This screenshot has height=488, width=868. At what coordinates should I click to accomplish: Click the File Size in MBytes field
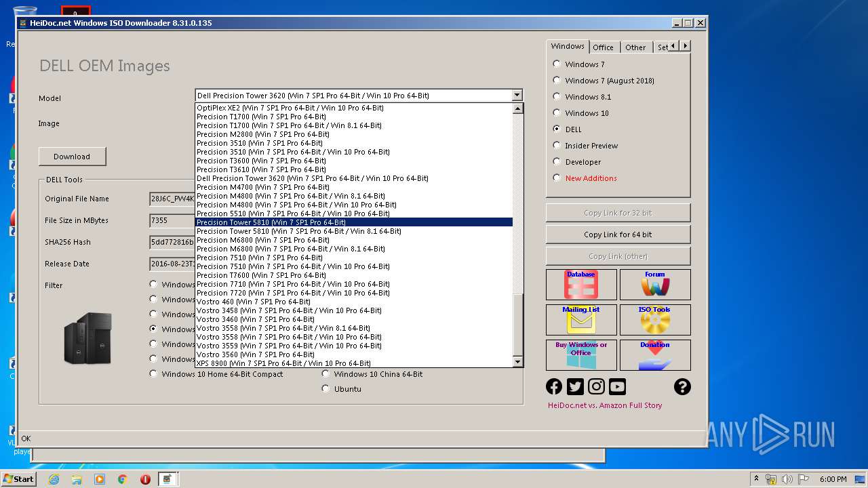tap(172, 220)
